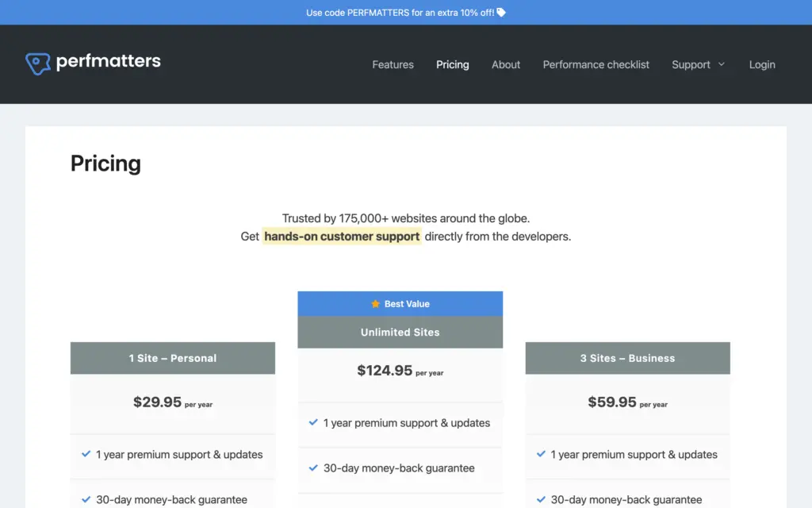The image size is (812, 508).
Task: Click Business plan 30-day money-back guarantee text
Action: coord(626,500)
